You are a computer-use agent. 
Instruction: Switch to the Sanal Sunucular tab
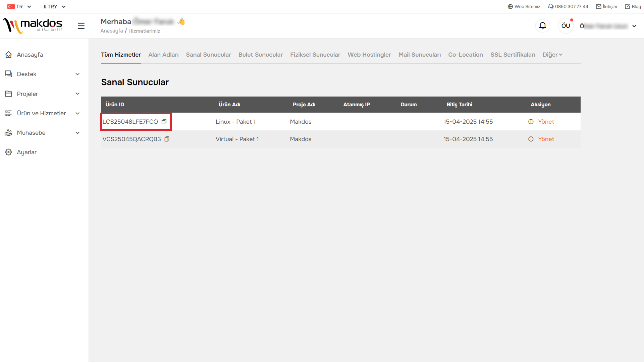click(x=208, y=55)
